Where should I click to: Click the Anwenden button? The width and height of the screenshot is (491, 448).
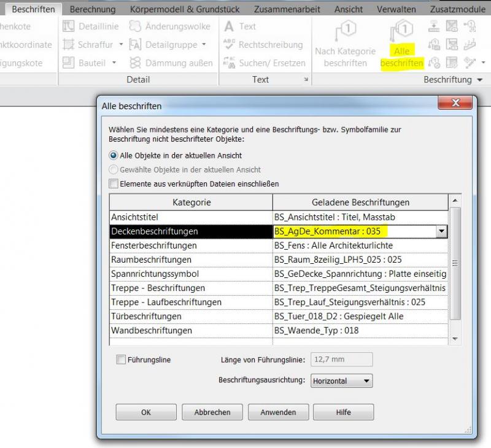(278, 412)
